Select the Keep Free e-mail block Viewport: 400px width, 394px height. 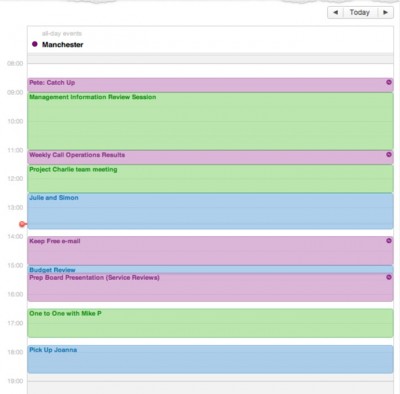[x=210, y=251]
